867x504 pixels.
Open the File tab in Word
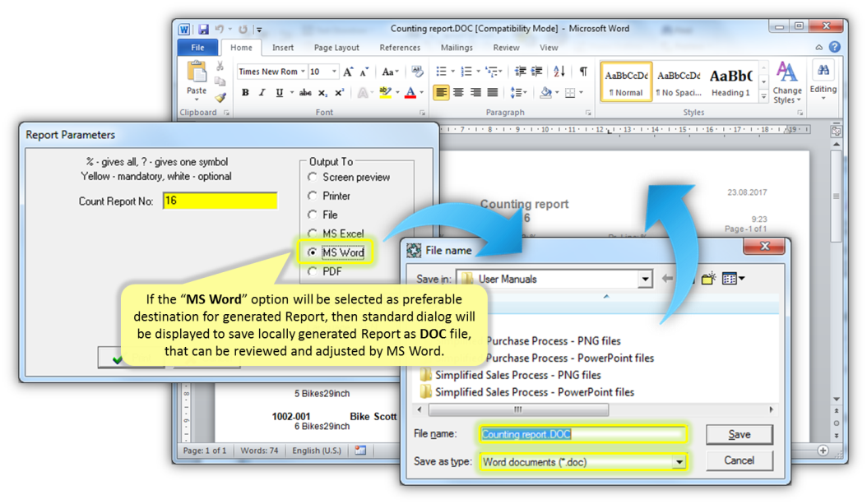197,48
